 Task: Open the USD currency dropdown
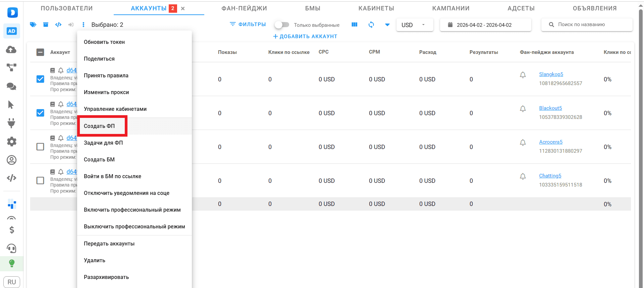coord(415,25)
